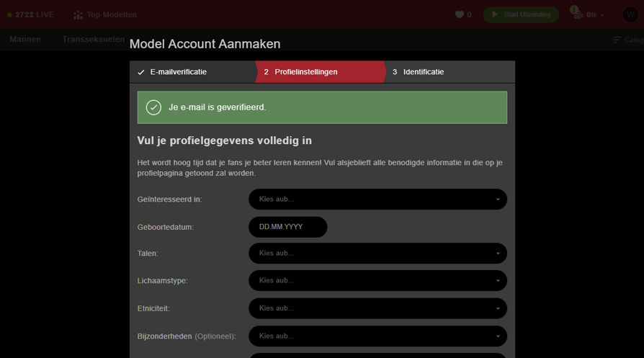Open the Mannen category tab
This screenshot has height=358, width=644.
click(25, 40)
